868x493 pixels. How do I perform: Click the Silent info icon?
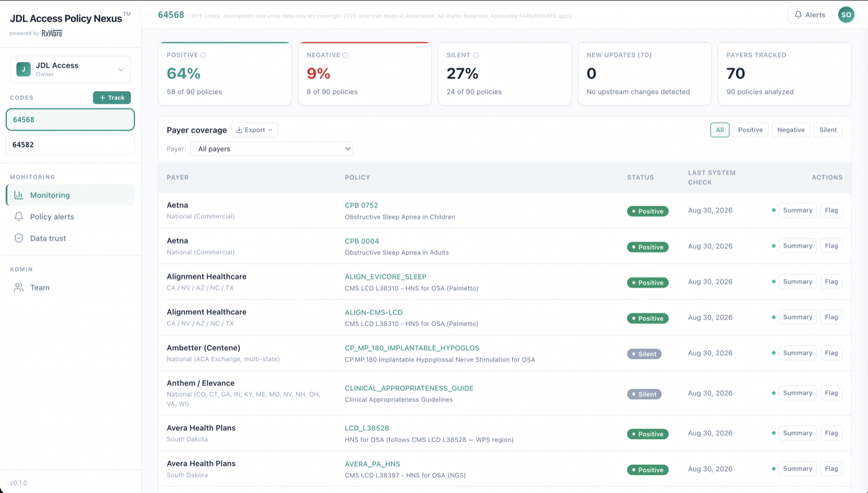point(476,55)
